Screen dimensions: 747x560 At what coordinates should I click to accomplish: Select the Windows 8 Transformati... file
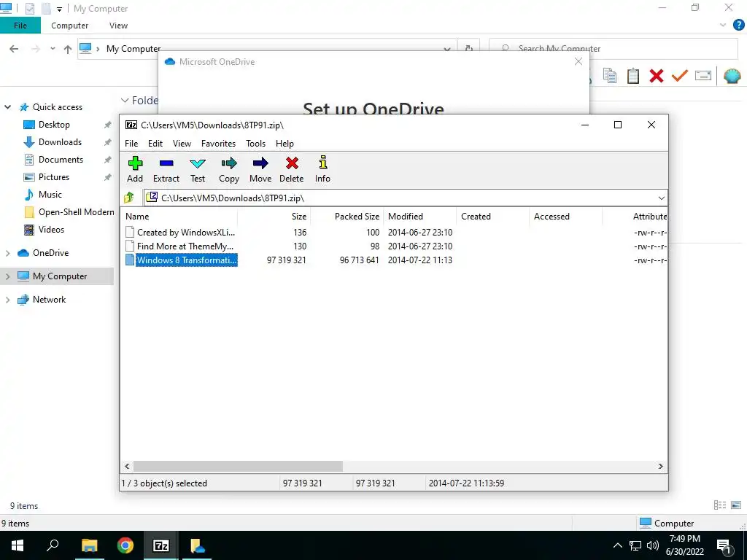186,260
